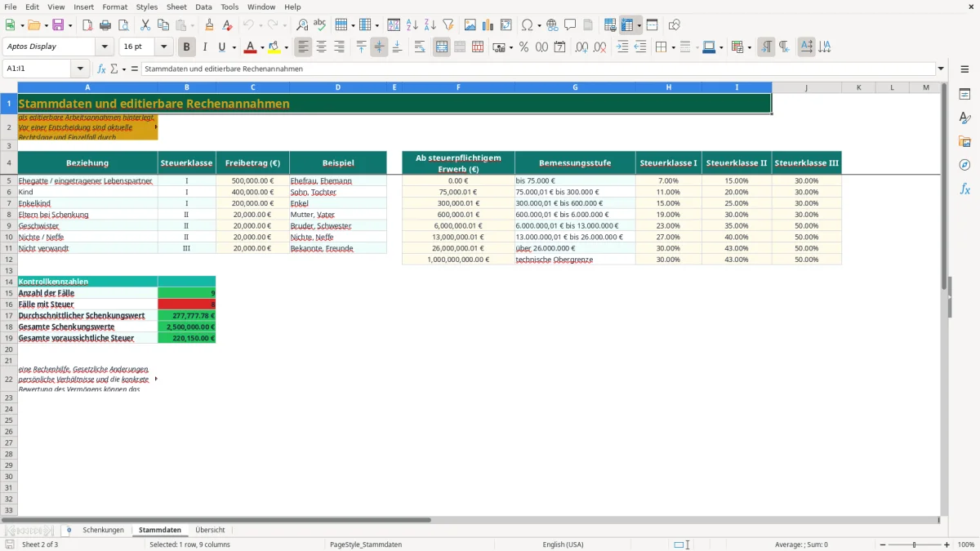Click the Print icon
Image resolution: width=980 pixels, height=551 pixels.
point(105,25)
